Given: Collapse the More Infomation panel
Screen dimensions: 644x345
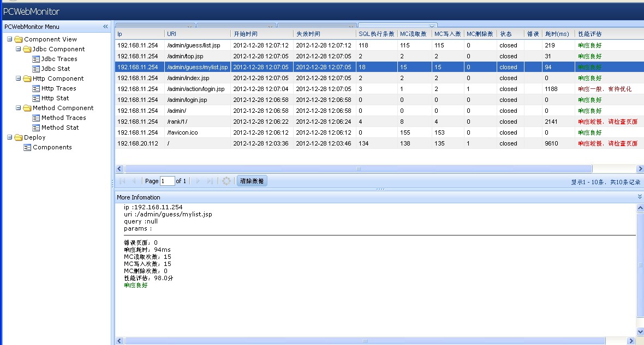Looking at the screenshot, I should click(640, 197).
